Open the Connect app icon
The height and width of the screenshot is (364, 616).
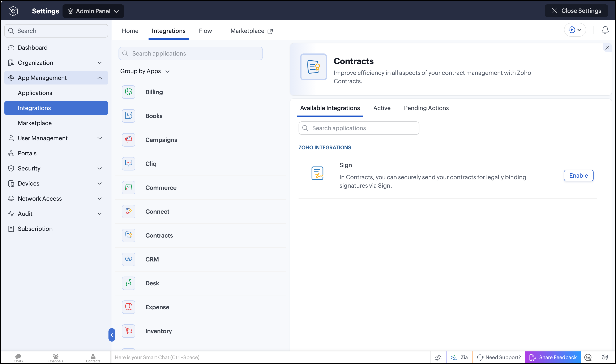129,211
